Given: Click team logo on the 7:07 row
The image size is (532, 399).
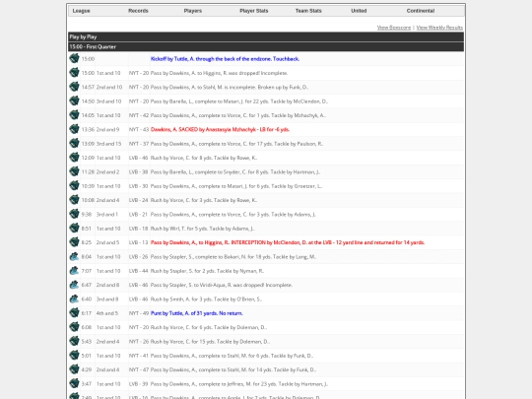Looking at the screenshot, I should 74,270.
